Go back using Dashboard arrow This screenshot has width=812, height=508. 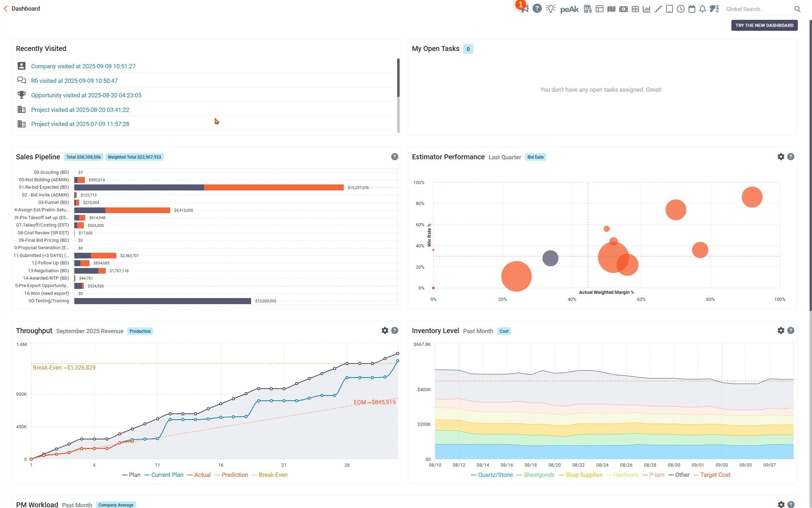(x=5, y=8)
